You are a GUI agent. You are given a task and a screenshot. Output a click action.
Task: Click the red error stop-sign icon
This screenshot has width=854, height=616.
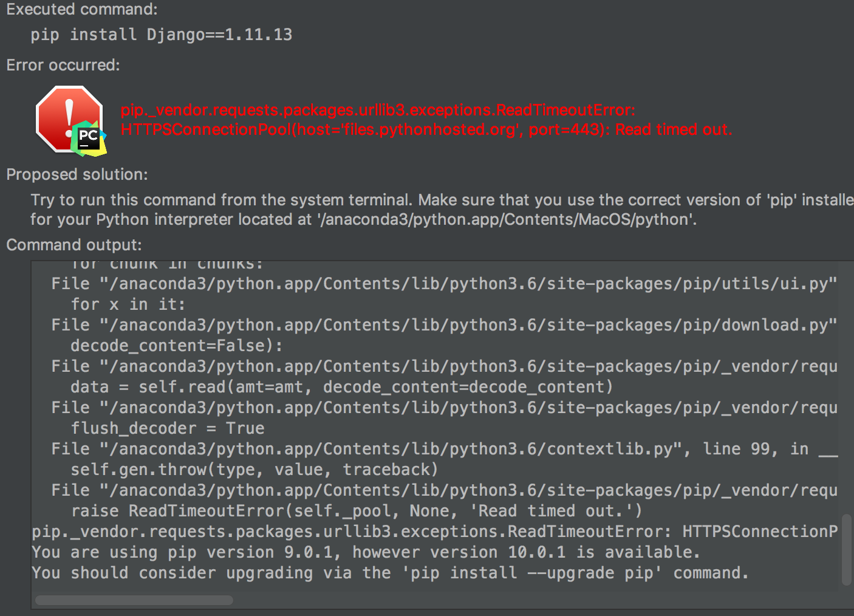point(69,118)
